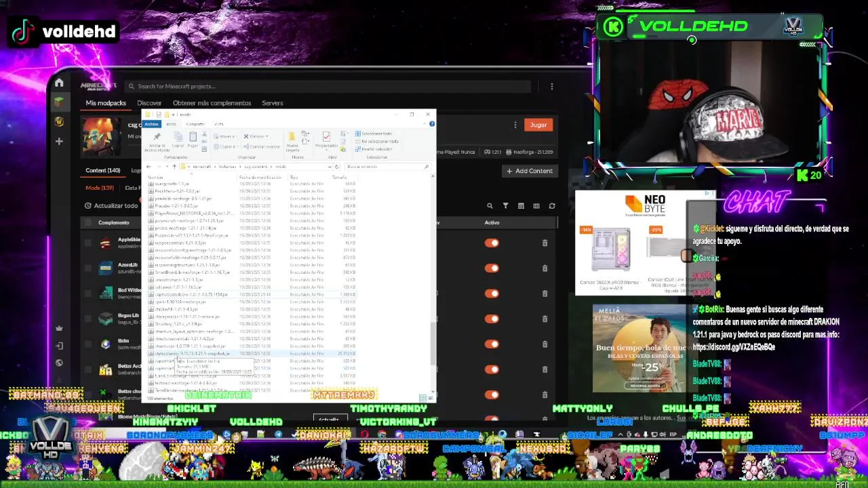868x488 pixels.
Task: Collapse the Explorer ribbon chevron
Action: pos(426,124)
